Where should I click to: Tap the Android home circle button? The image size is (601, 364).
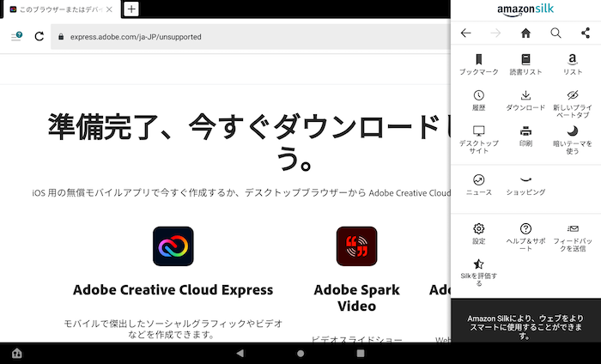click(300, 354)
